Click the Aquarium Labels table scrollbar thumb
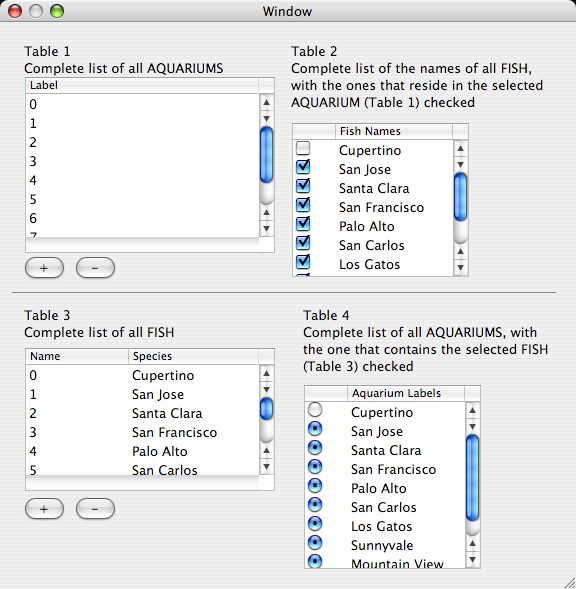This screenshot has height=589, width=576. coord(473,478)
